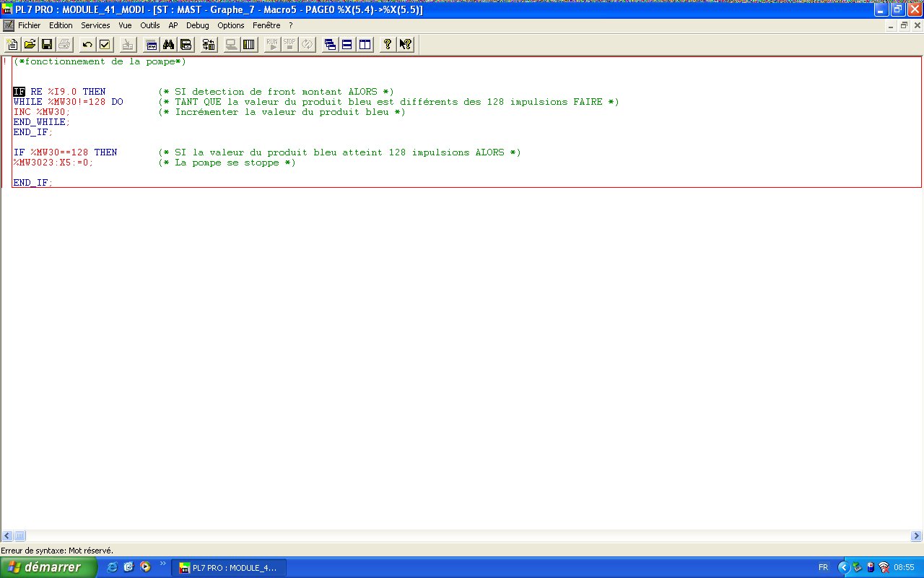Click the IF %MW30==128 THEN line
This screenshot has height=578, width=924.
click(x=65, y=152)
